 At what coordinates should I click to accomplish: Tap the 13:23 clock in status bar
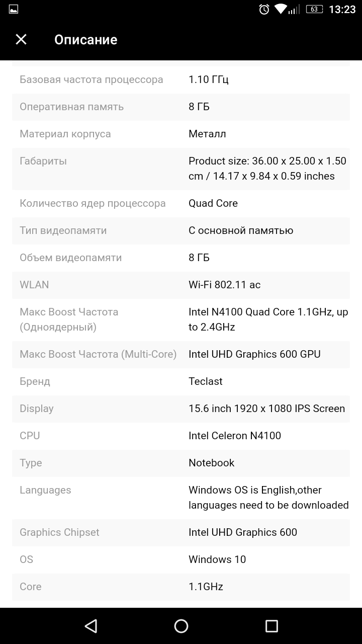click(x=342, y=9)
